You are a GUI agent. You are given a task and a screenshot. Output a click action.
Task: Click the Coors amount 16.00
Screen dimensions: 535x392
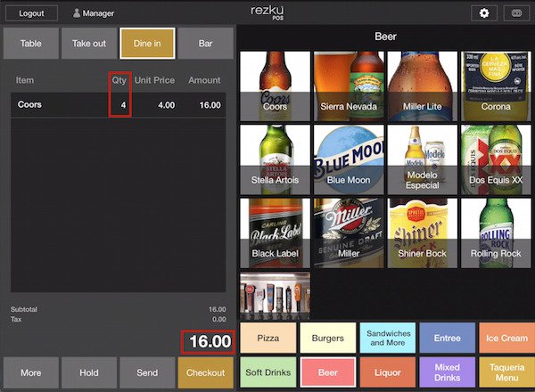210,105
